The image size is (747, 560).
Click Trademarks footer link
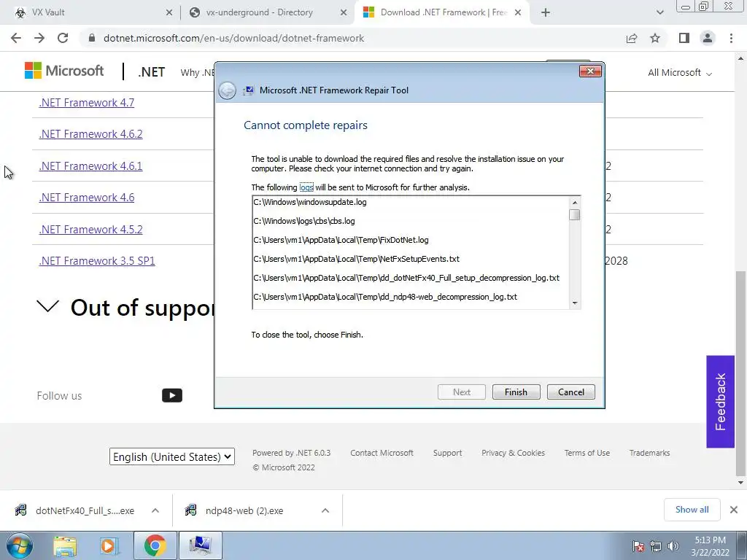pos(649,453)
